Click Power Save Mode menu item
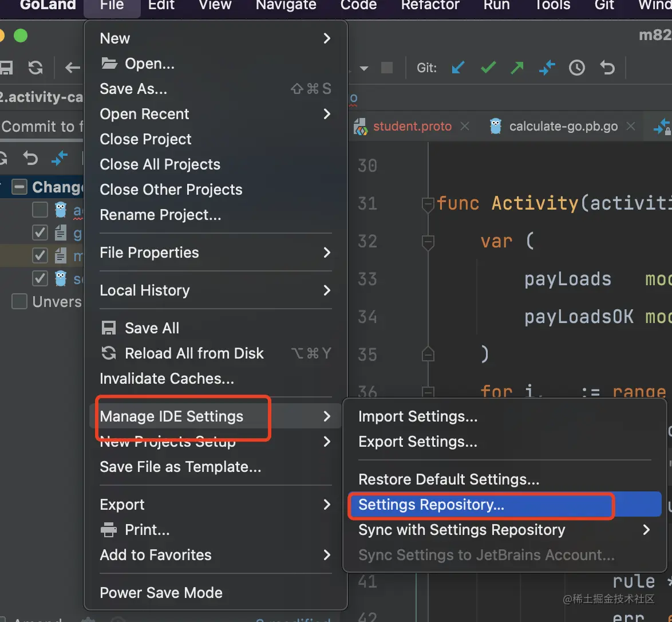The image size is (672, 622). [x=216, y=592]
